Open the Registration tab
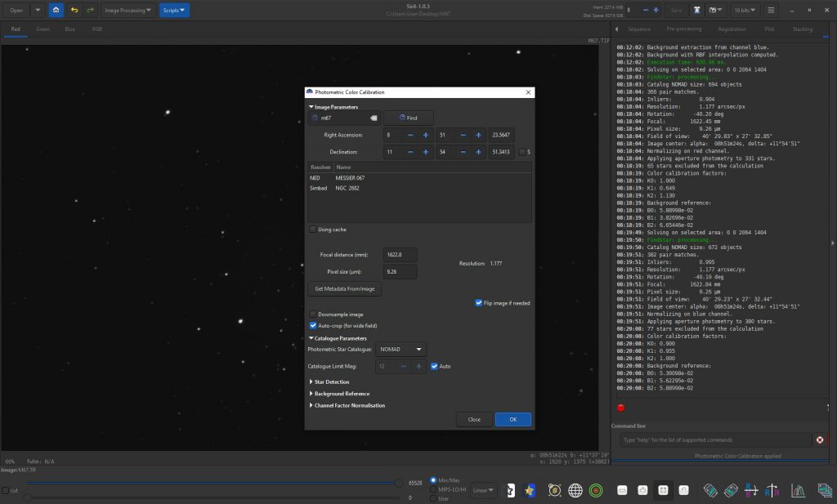 click(732, 29)
